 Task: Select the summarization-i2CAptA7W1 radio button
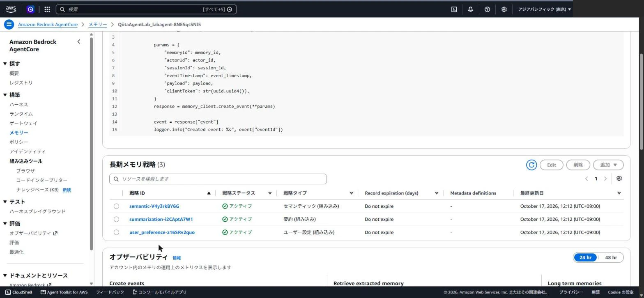[x=116, y=219]
